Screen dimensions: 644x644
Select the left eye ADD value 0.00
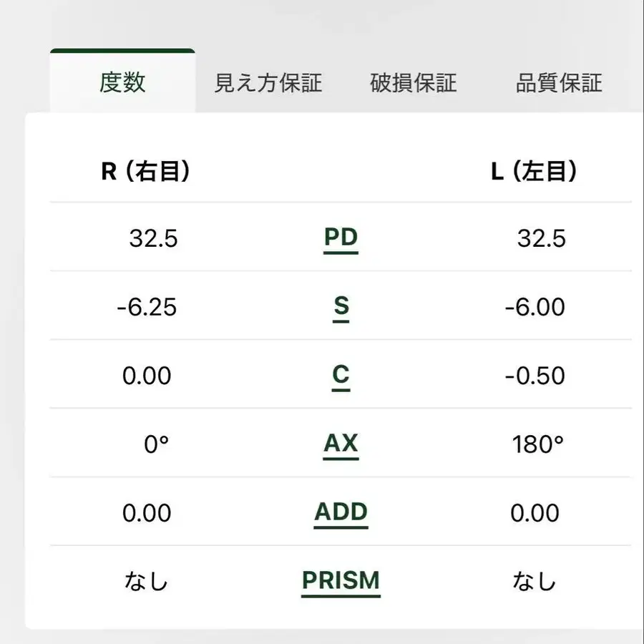[535, 514]
